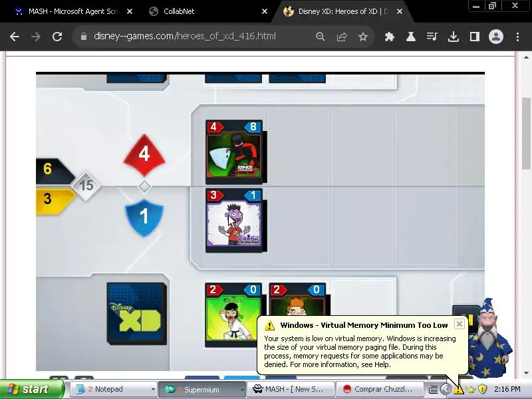Go back to the previous page
This screenshot has height=399, width=532.
[15, 37]
